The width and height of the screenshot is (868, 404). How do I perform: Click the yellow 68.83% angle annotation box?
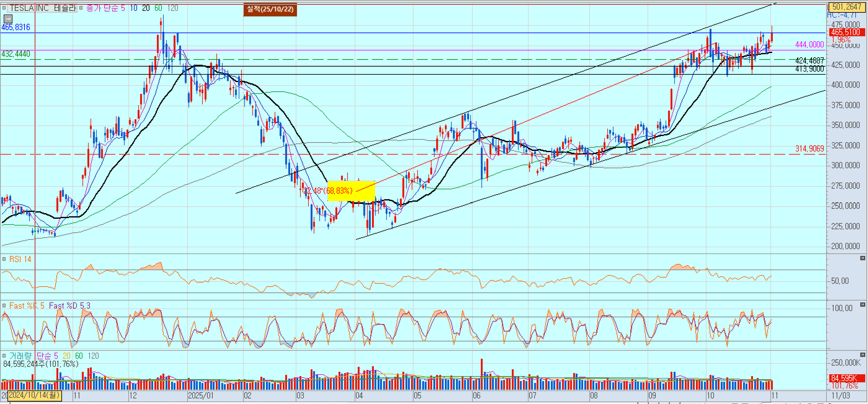click(351, 191)
